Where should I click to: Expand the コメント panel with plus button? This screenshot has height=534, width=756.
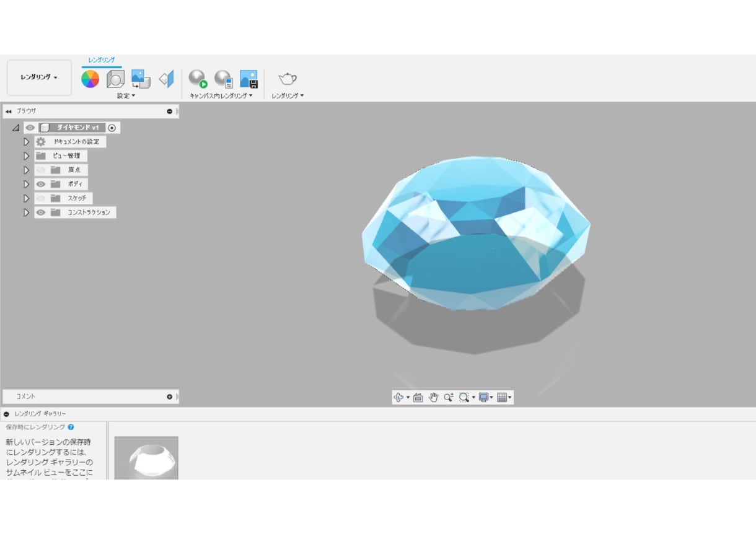point(169,396)
